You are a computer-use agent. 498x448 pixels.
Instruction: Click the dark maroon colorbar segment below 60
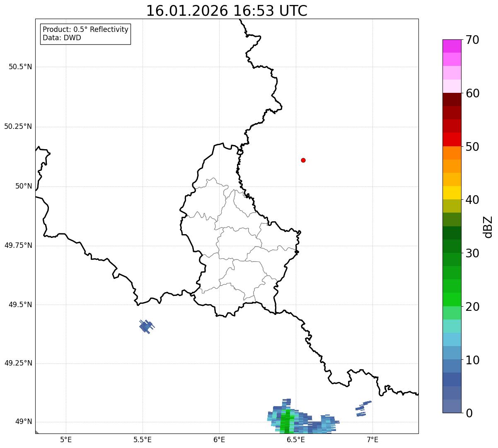click(x=452, y=99)
